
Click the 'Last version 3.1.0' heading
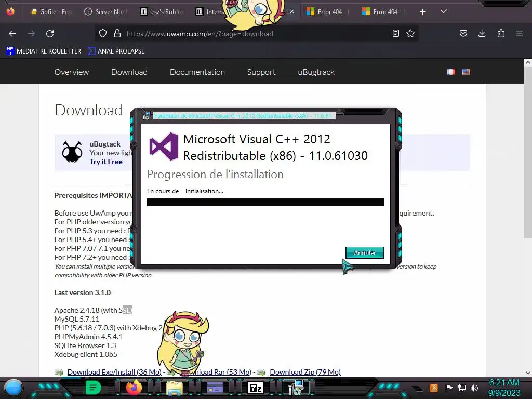click(83, 292)
